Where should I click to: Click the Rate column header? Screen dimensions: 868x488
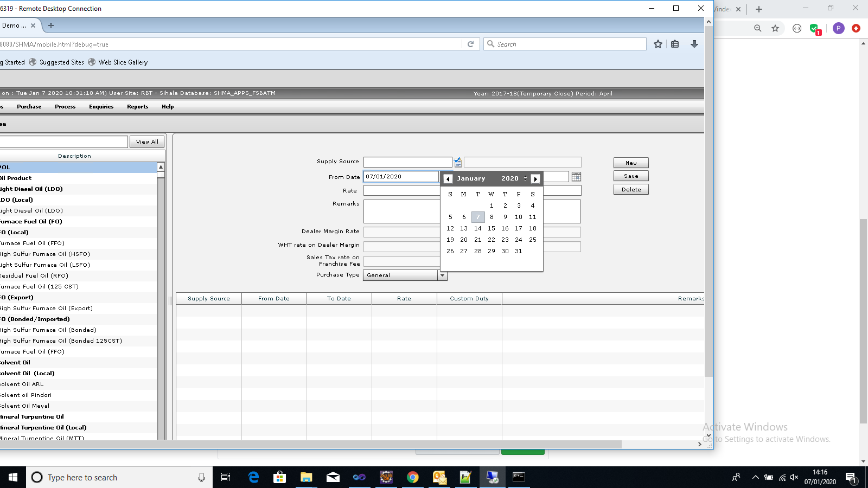pyautogui.click(x=404, y=299)
